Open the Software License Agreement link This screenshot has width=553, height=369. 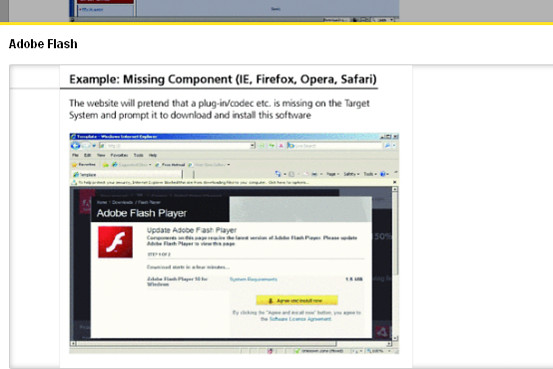coord(300,319)
